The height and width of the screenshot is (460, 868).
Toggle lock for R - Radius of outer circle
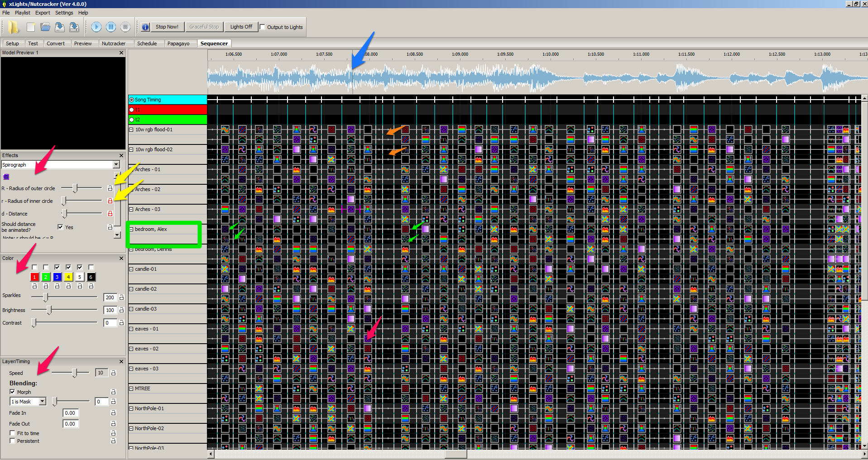[110, 188]
